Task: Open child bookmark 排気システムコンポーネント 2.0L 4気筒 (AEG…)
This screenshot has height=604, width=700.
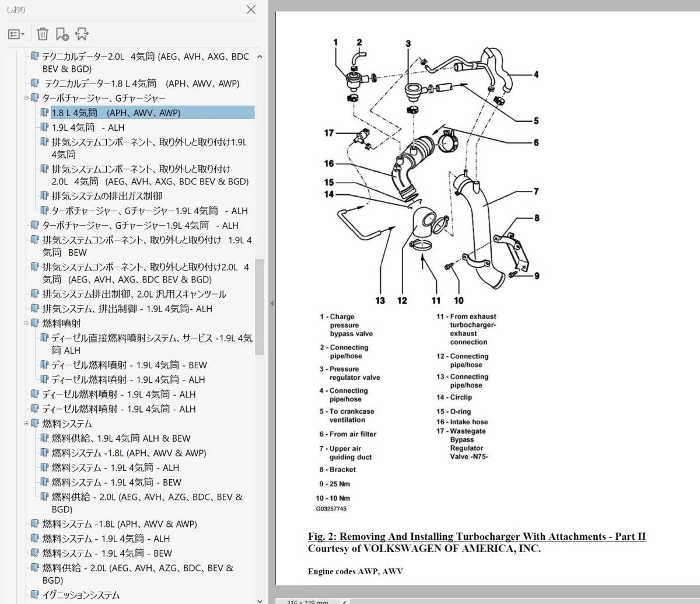Action: click(150, 175)
